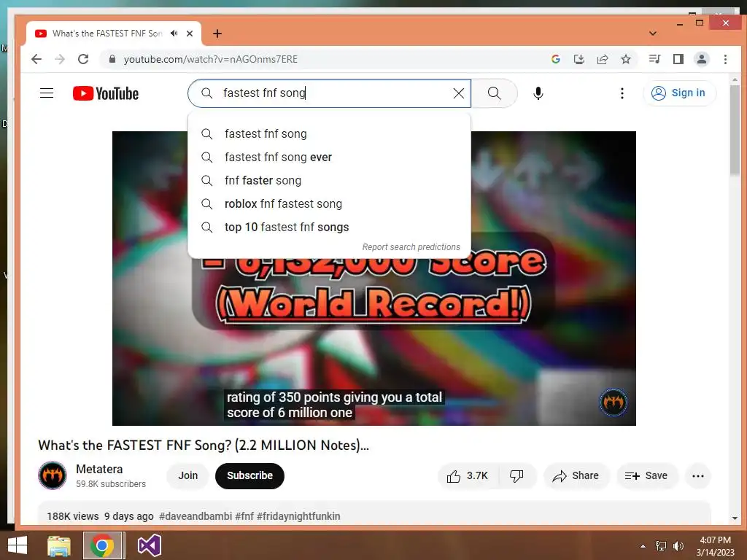Click the scrollbar down arrow
This screenshot has width=747, height=560.
735,518
